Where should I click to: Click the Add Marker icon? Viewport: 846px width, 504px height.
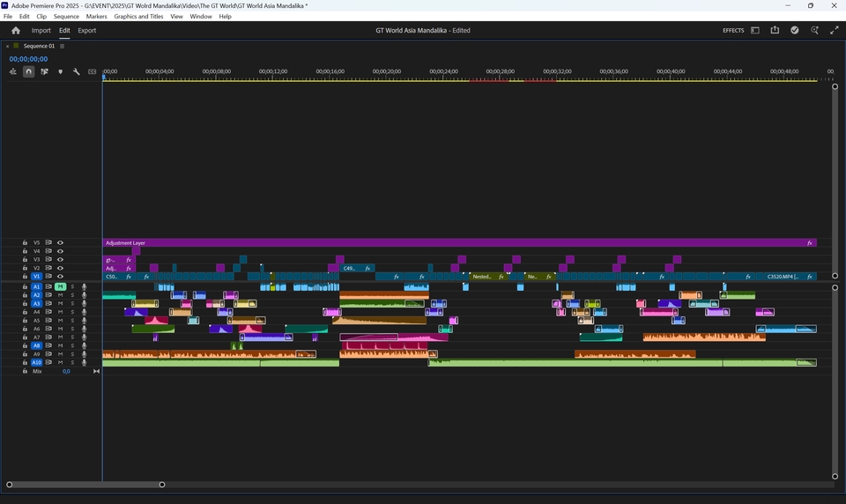60,71
